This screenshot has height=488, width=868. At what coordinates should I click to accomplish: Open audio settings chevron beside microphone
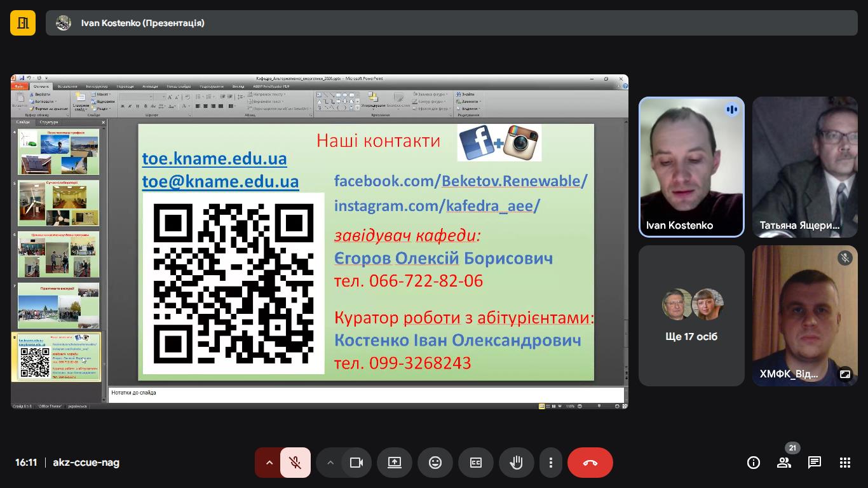pos(269,463)
